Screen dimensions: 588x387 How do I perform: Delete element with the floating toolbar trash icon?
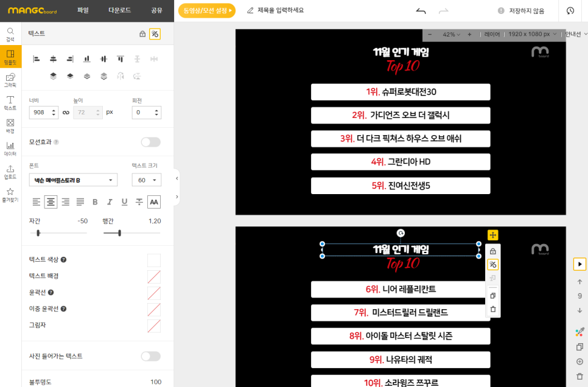493,309
